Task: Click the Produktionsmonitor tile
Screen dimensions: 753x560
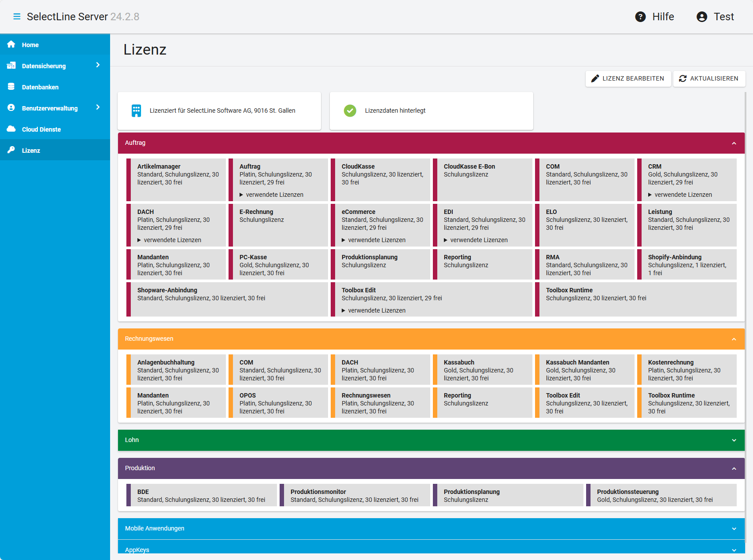Action: click(x=355, y=495)
